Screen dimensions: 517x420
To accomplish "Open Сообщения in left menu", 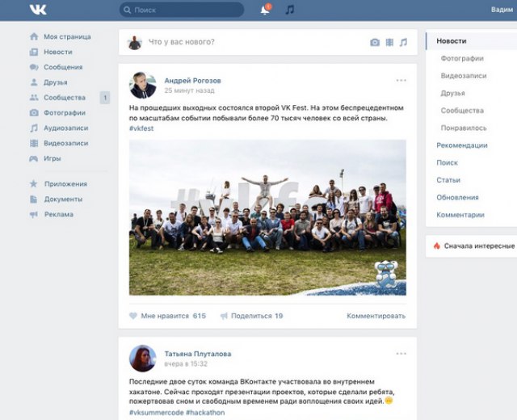I will (63, 67).
